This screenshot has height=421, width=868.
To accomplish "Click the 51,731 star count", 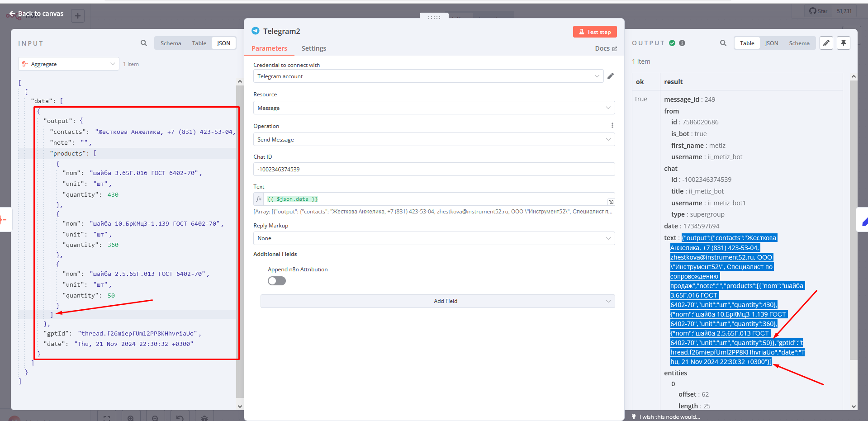I will [844, 11].
